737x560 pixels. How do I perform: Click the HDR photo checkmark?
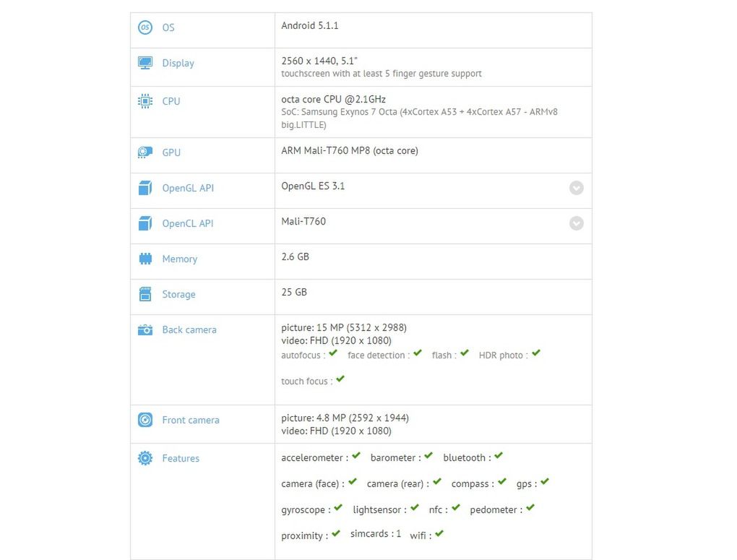tap(535, 353)
